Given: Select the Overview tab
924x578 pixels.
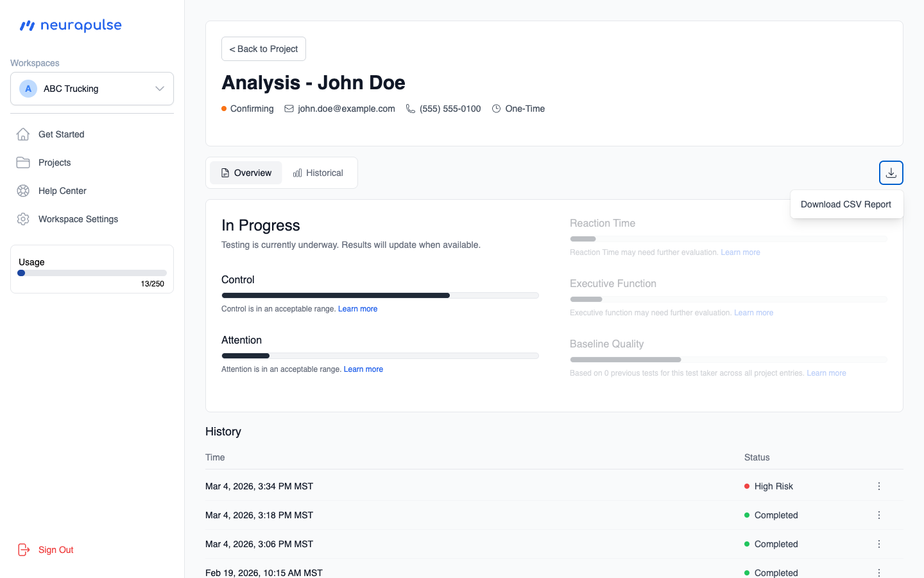Looking at the screenshot, I should point(245,173).
